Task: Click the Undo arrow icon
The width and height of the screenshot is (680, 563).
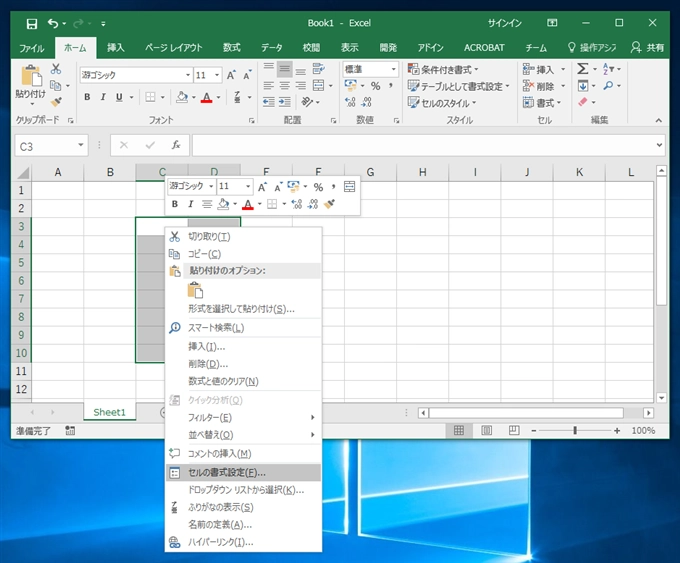Action: tap(53, 23)
